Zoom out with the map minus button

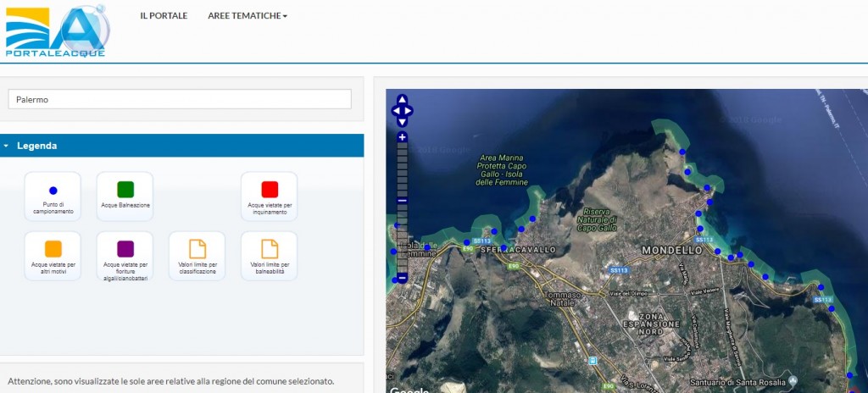[x=403, y=277]
